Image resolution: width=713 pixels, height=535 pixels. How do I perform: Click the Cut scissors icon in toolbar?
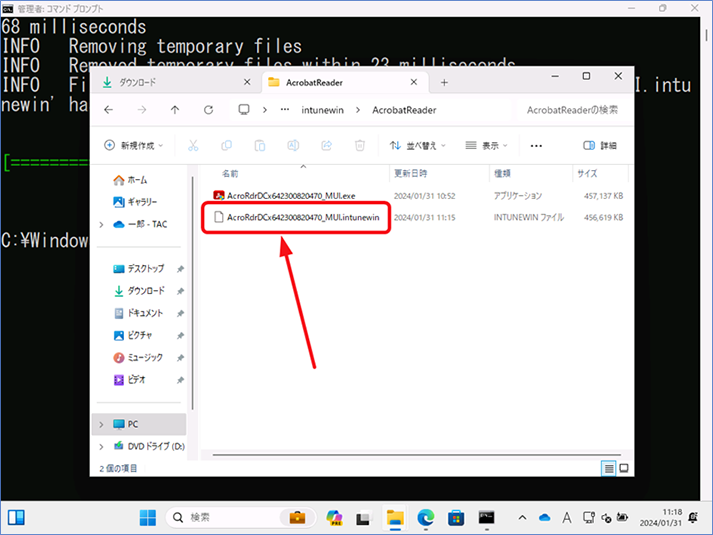point(193,145)
